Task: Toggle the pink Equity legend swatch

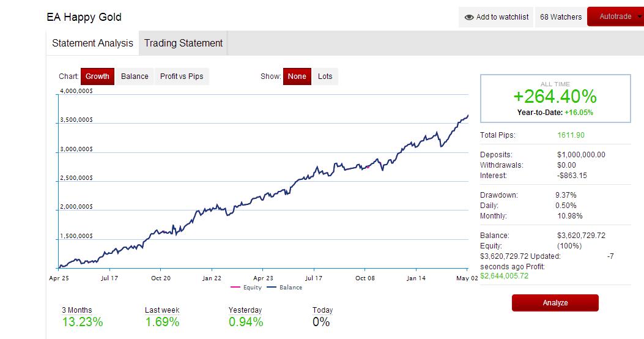Action: coord(235,287)
